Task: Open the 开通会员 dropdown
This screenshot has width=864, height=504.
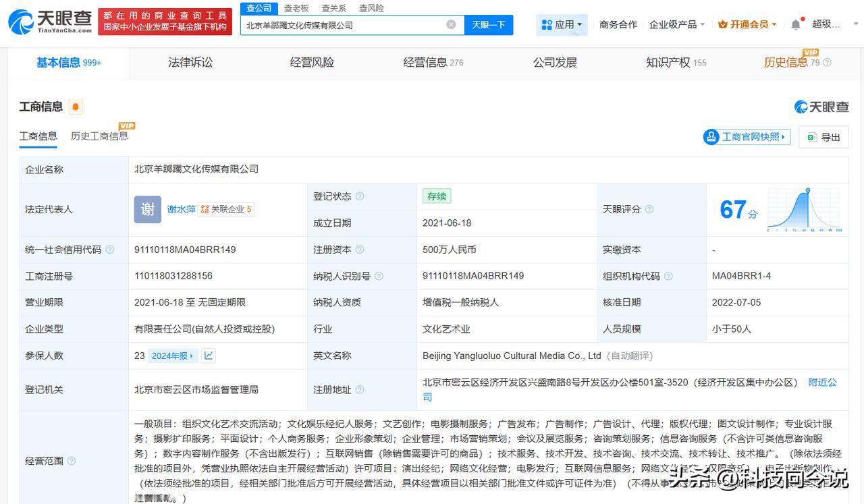Action: pyautogui.click(x=747, y=24)
